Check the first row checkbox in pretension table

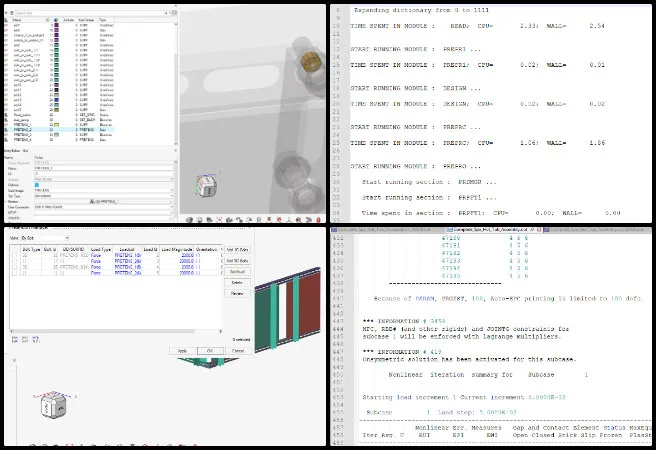pyautogui.click(x=13, y=254)
